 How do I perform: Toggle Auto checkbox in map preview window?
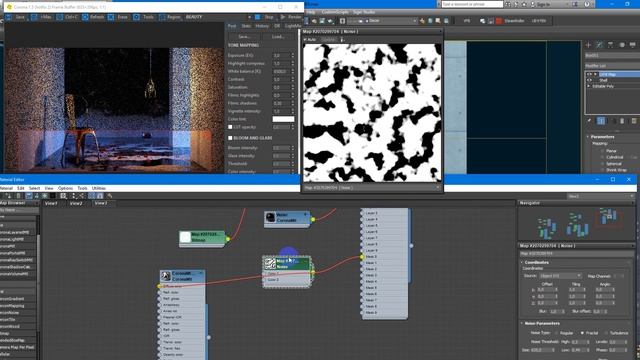(x=305, y=40)
